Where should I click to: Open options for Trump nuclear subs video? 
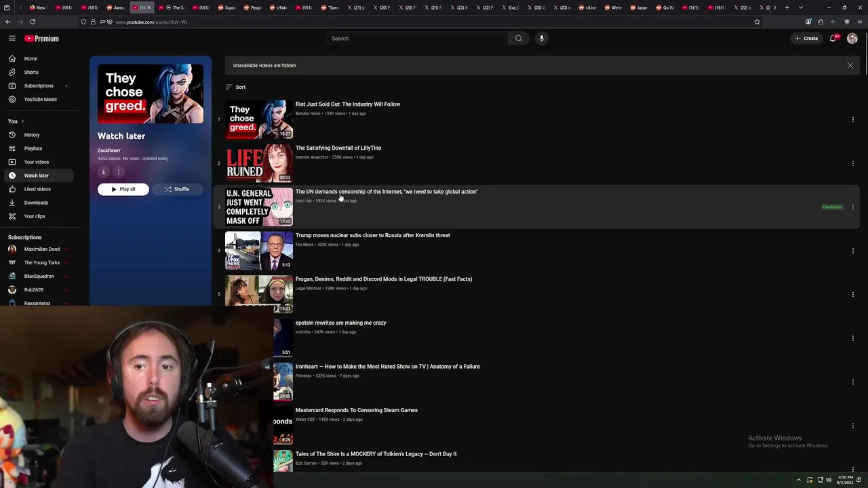[x=853, y=251]
